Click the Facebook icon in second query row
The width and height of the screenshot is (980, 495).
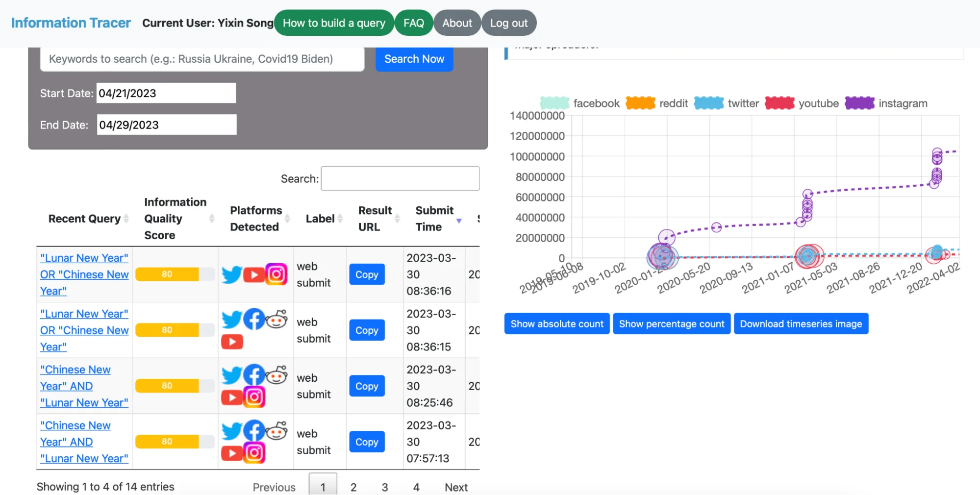(x=254, y=320)
